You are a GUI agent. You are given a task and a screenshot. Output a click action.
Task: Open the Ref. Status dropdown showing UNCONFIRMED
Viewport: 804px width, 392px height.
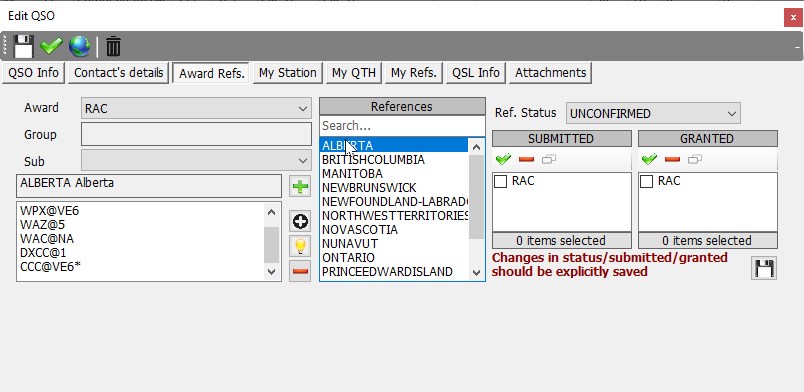click(x=653, y=113)
